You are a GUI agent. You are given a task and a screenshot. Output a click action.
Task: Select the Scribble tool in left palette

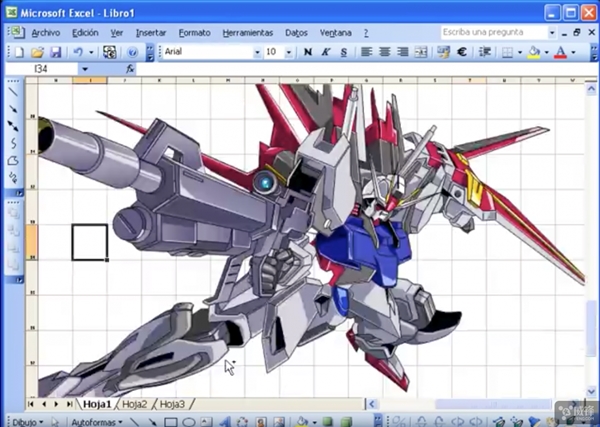click(x=14, y=177)
